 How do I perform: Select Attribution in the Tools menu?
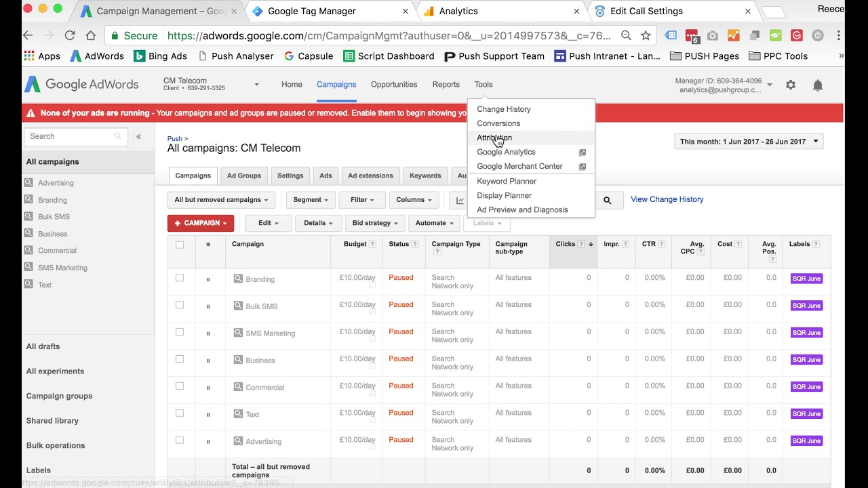point(531,138)
